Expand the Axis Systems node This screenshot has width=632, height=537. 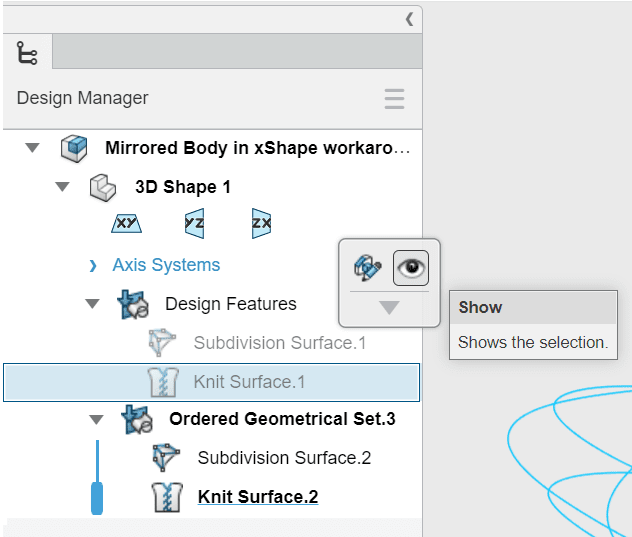point(93,266)
